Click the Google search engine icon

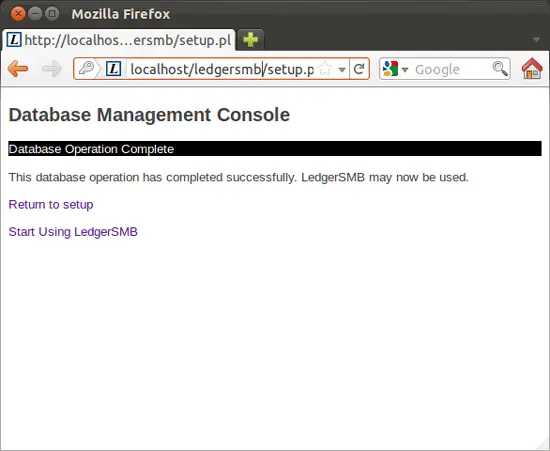point(390,69)
